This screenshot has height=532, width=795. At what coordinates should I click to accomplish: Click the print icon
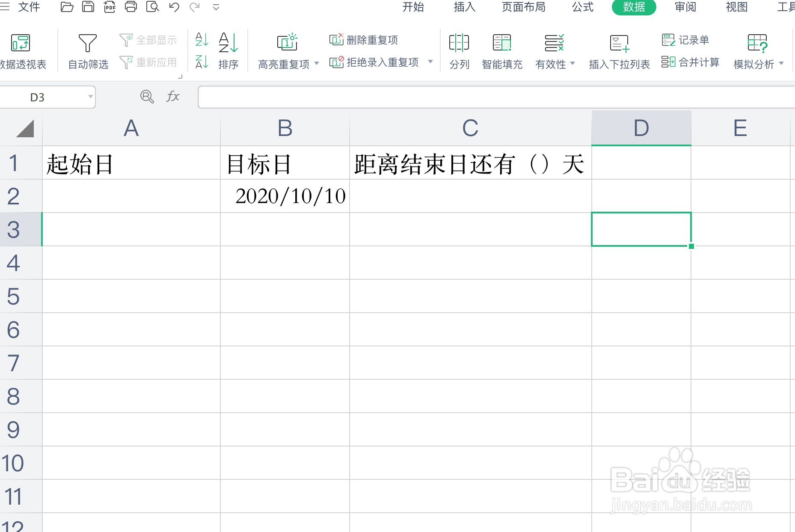tap(131, 7)
